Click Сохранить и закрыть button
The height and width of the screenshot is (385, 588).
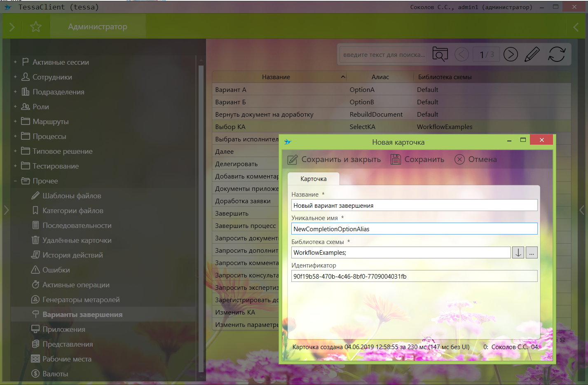[334, 160]
